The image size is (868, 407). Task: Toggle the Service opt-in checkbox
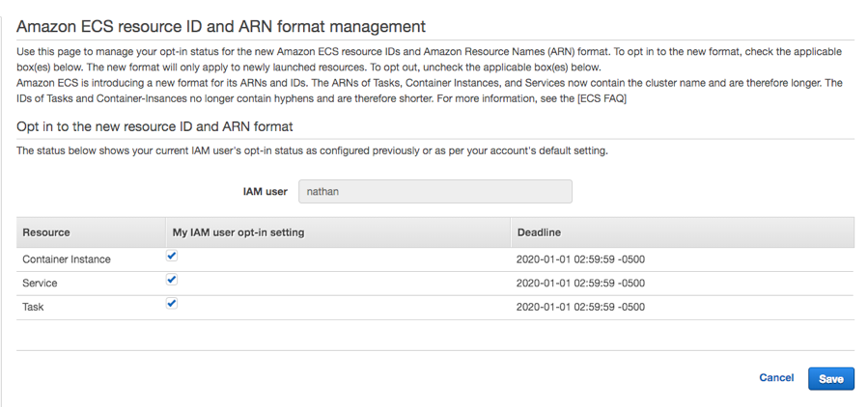(x=172, y=280)
